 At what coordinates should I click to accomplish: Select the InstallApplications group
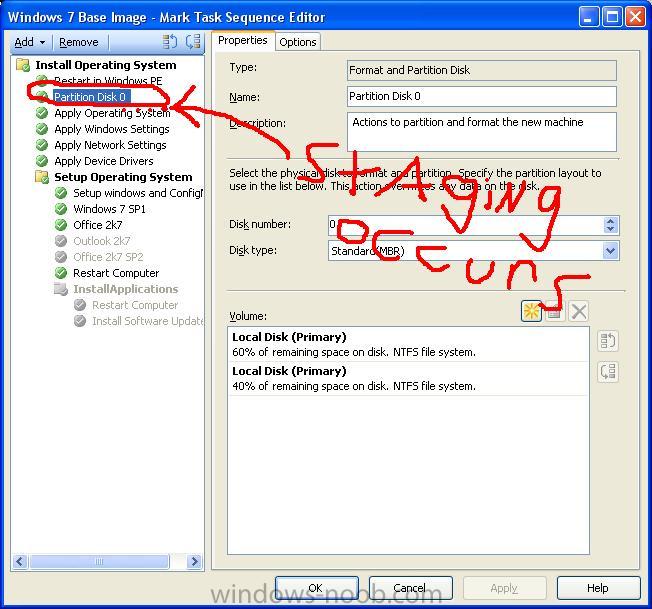126,289
